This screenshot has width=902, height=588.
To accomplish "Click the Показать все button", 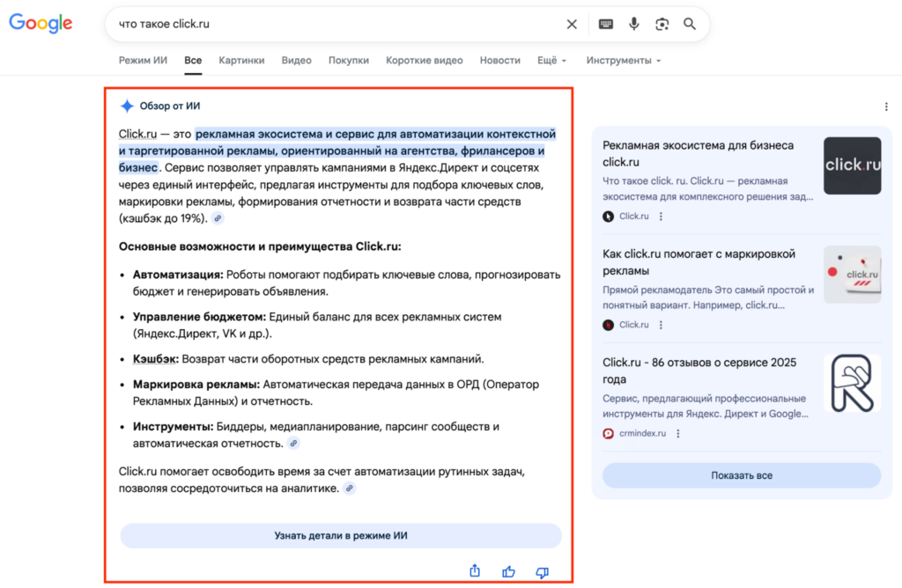I will pyautogui.click(x=741, y=474).
